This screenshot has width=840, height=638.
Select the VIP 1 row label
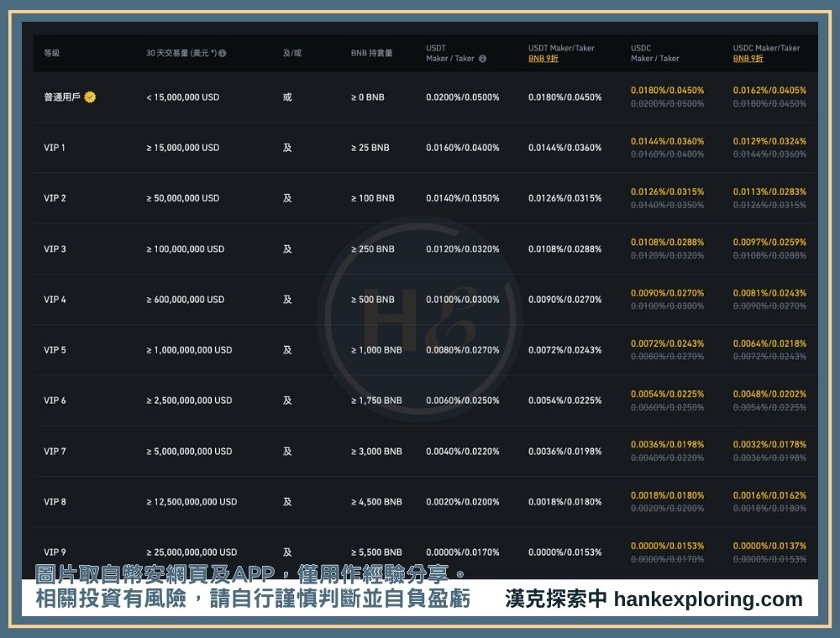(54, 147)
